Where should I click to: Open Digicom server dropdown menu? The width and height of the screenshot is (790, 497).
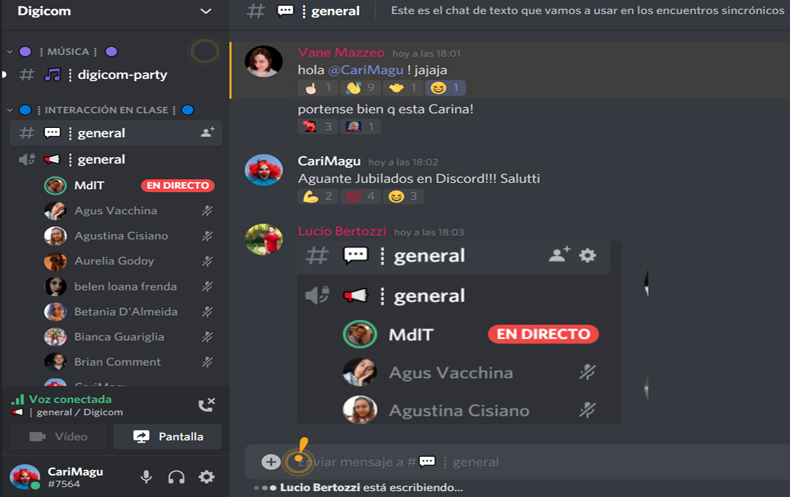206,11
